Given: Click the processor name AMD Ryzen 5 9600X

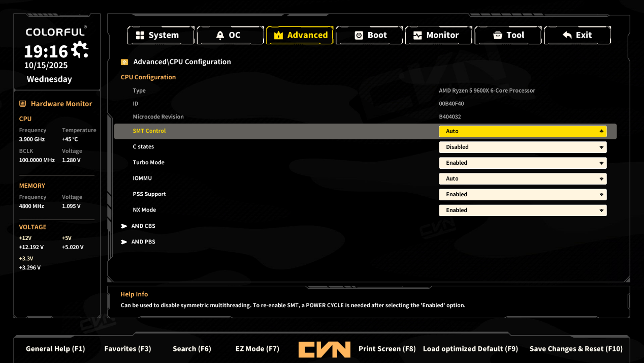Looking at the screenshot, I should tap(487, 90).
